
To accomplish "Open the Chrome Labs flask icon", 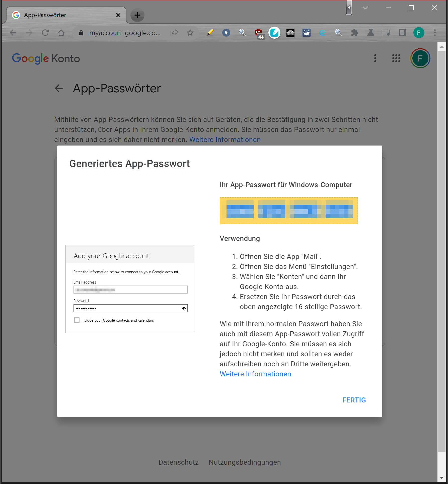I will 371,33.
